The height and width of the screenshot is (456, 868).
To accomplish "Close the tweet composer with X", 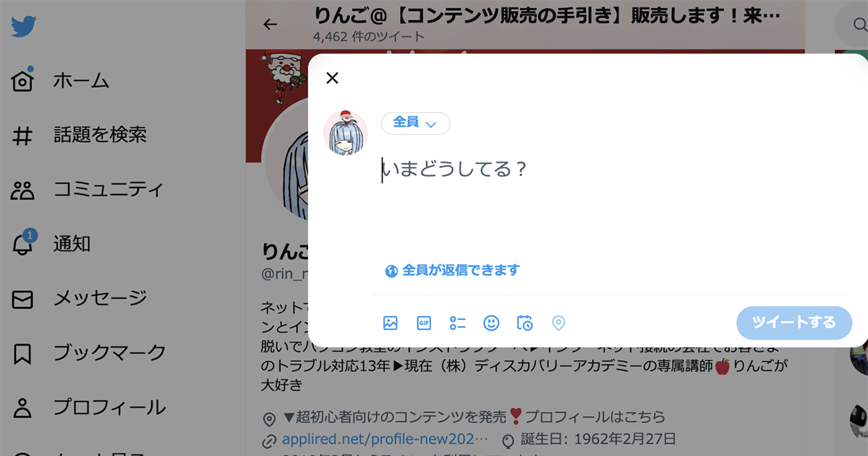I will 332,78.
